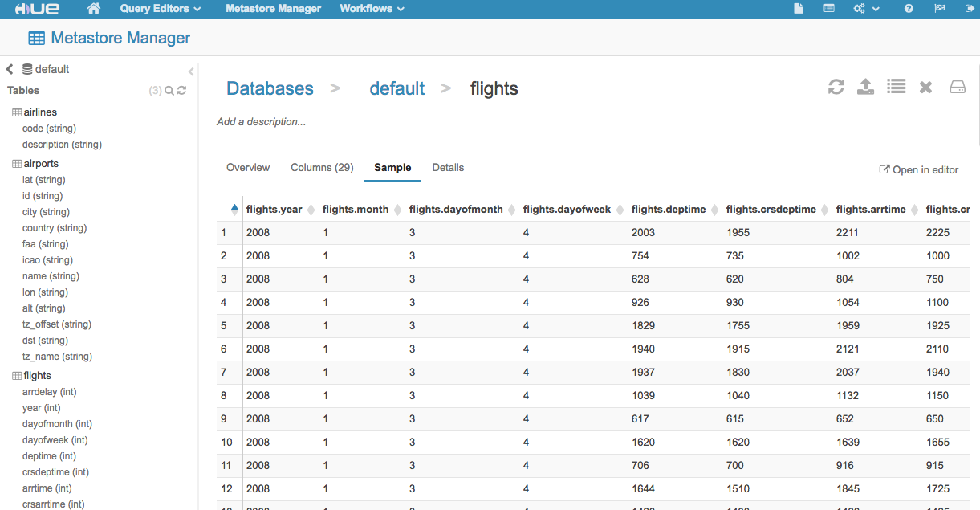Screen dimensions: 980x510
Task: Click the Open in editor link
Action: [x=920, y=169]
